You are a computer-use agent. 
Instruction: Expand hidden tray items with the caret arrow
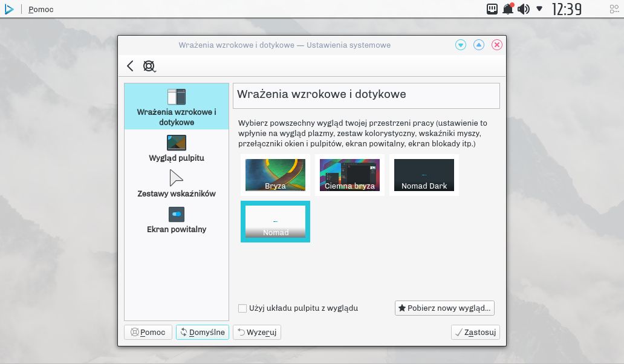[539, 9]
